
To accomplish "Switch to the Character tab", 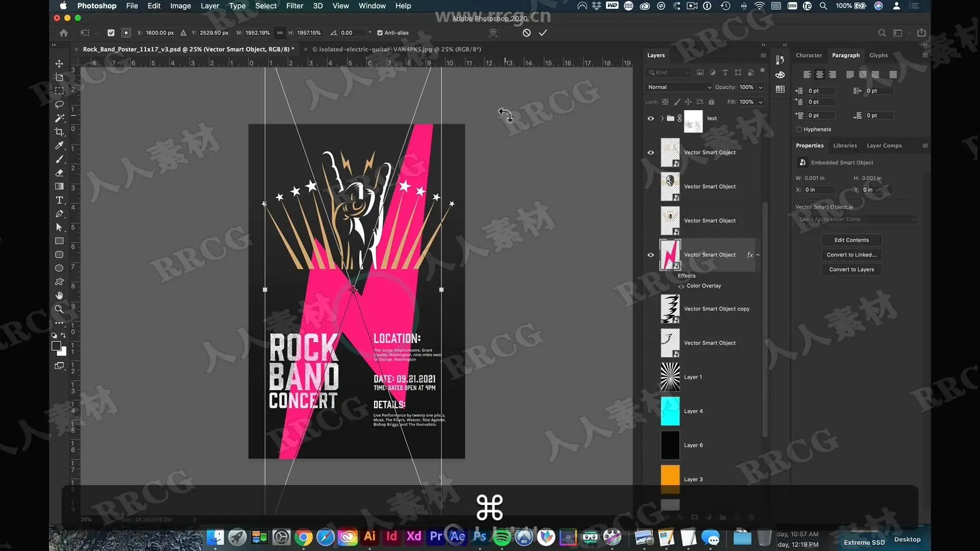I will 808,55.
